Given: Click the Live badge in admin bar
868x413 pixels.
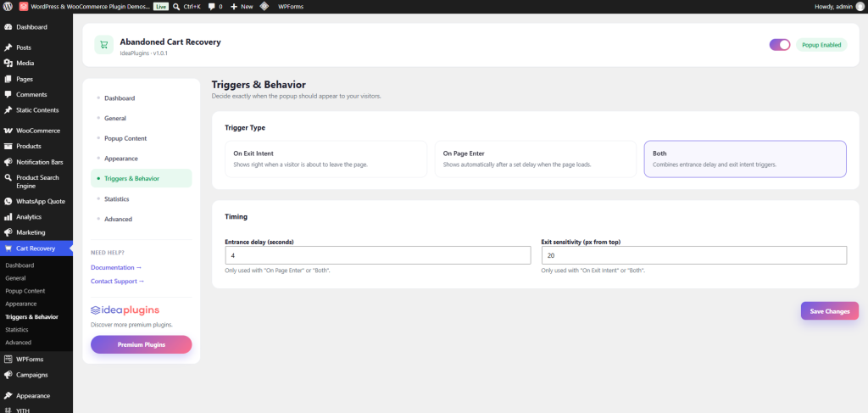Looking at the screenshot, I should (160, 7).
